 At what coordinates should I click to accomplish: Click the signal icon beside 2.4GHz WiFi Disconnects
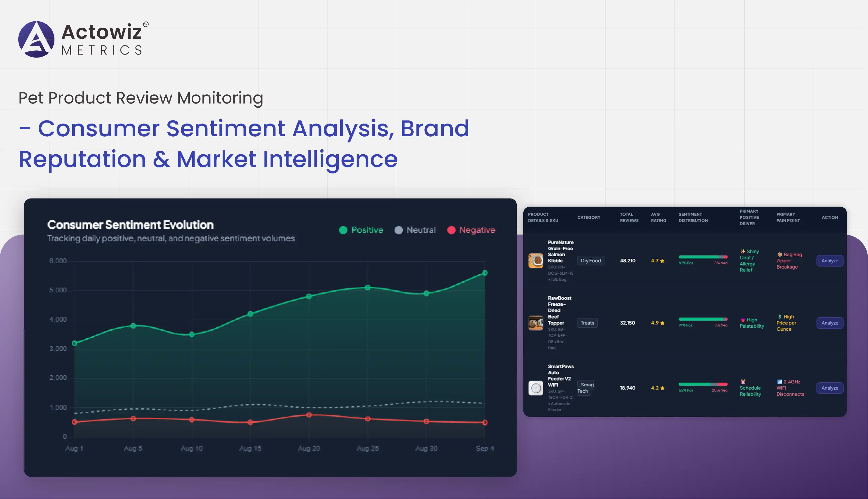780,382
